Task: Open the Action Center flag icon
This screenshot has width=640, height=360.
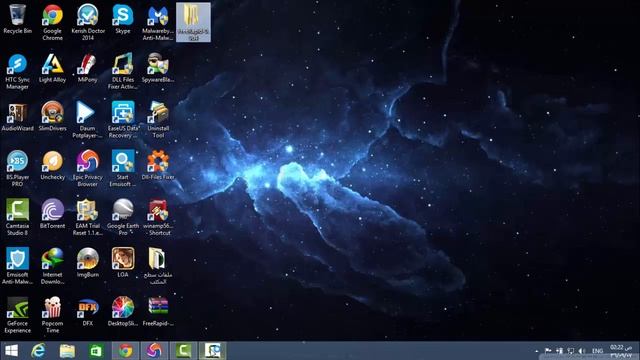Action: pos(548,351)
